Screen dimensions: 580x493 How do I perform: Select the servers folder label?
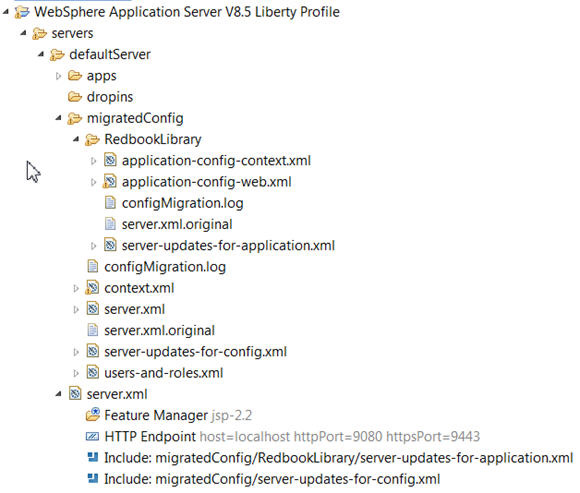tap(72, 33)
